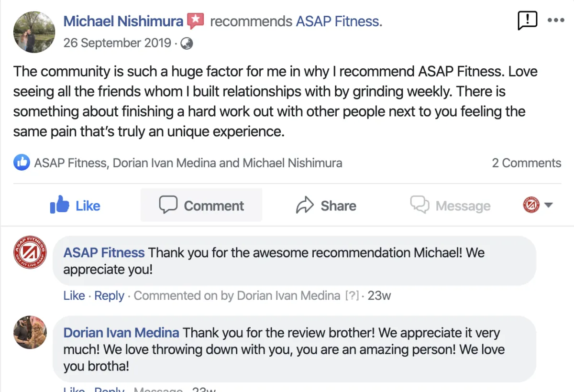Image resolution: width=574 pixels, height=392 pixels.
Task: Open the three-dot post options menu
Action: pos(556,21)
